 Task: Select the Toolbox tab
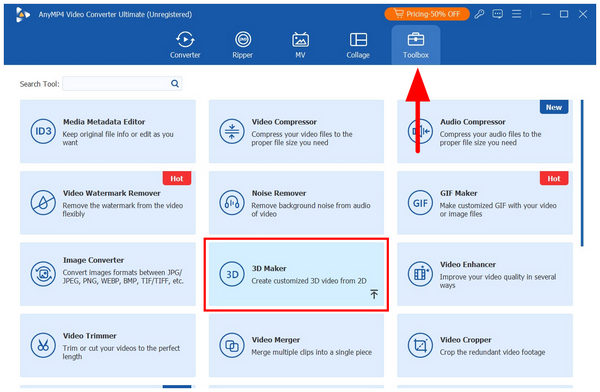click(x=416, y=45)
